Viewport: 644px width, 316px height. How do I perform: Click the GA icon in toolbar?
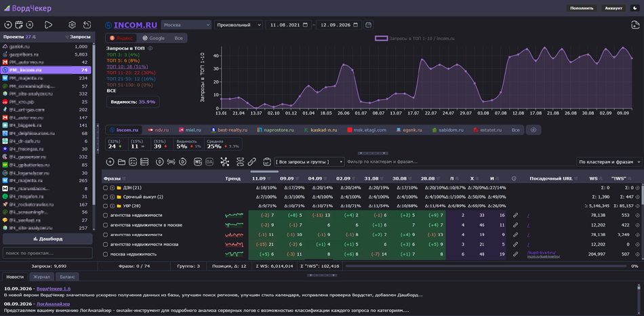click(x=209, y=162)
